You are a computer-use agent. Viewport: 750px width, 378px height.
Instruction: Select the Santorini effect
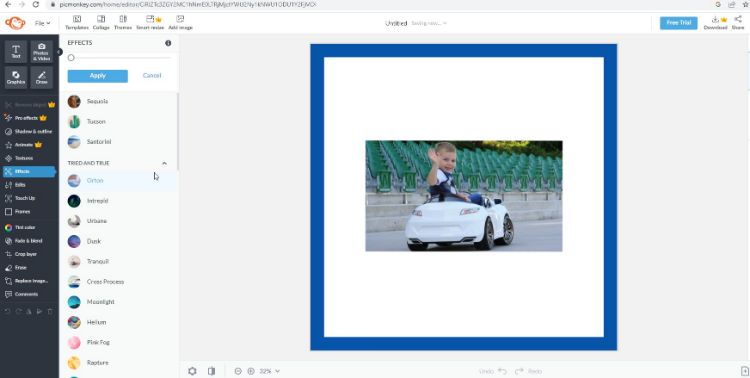click(x=119, y=142)
